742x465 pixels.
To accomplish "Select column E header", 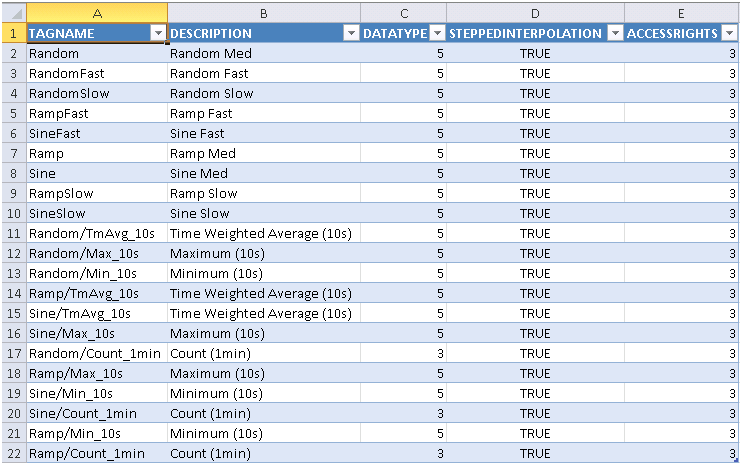I will [x=681, y=13].
